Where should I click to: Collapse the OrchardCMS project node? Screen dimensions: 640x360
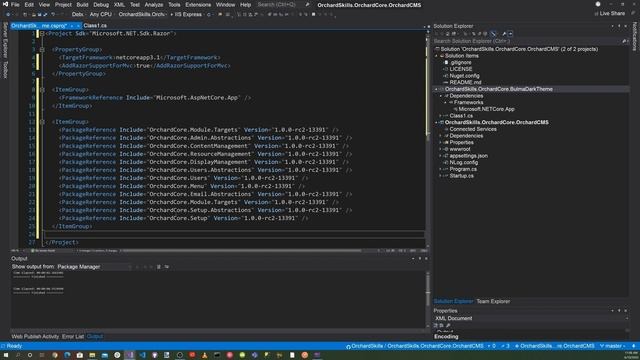(x=436, y=122)
